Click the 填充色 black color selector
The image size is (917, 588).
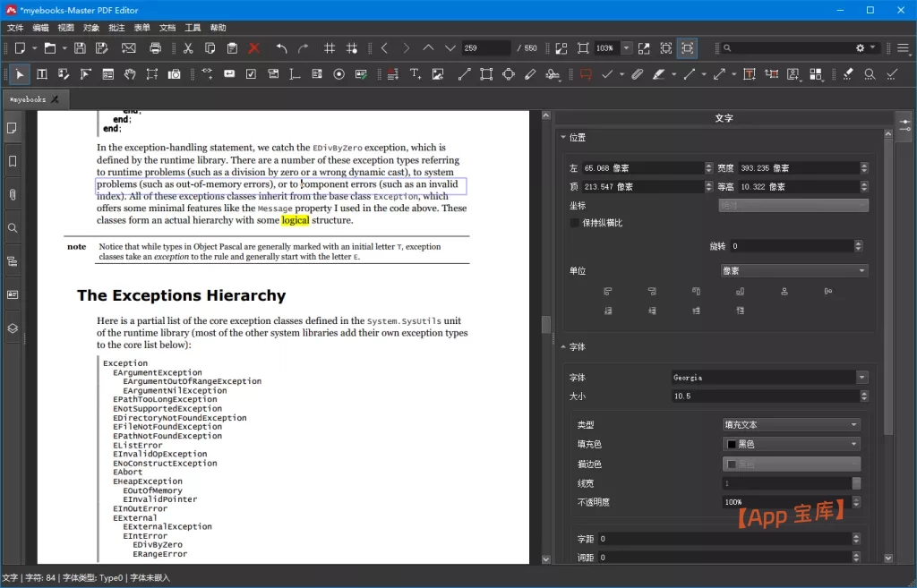point(792,444)
